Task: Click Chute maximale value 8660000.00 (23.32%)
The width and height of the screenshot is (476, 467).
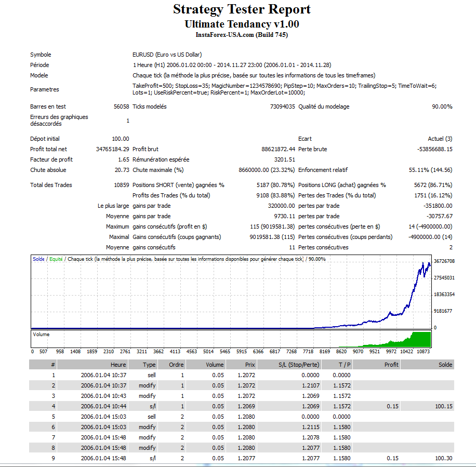Action: point(267,170)
